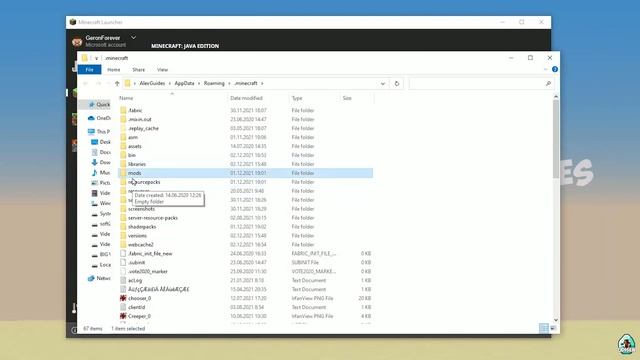Image resolution: width=640 pixels, height=360 pixels.
Task: Open Music in the navigation pane
Action: point(100,173)
